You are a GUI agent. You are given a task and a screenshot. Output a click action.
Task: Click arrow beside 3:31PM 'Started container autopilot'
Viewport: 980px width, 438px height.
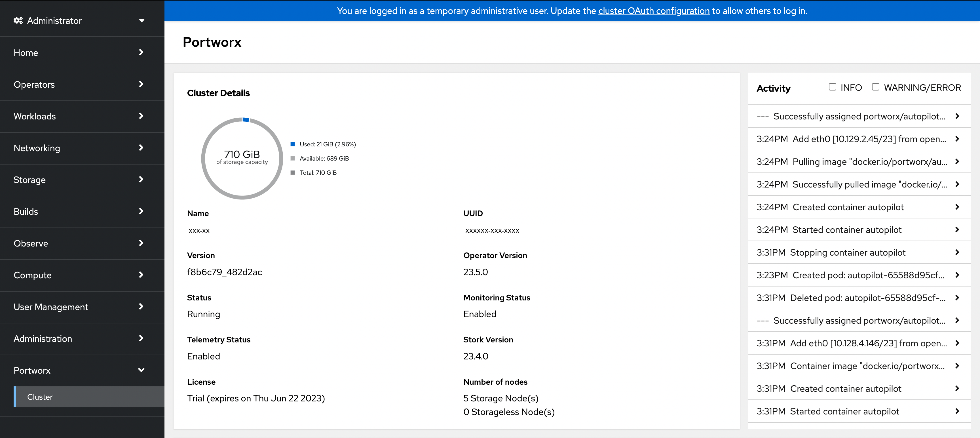click(957, 411)
